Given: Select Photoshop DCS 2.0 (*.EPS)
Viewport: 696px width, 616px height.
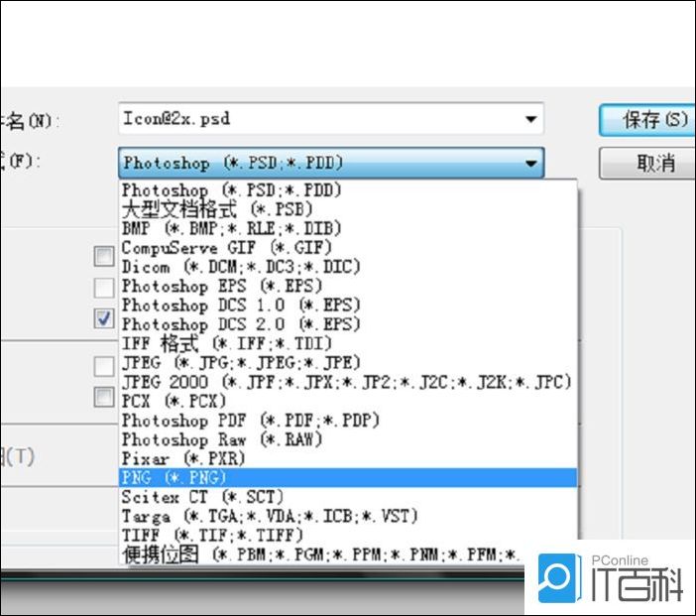Looking at the screenshot, I should click(348, 324).
